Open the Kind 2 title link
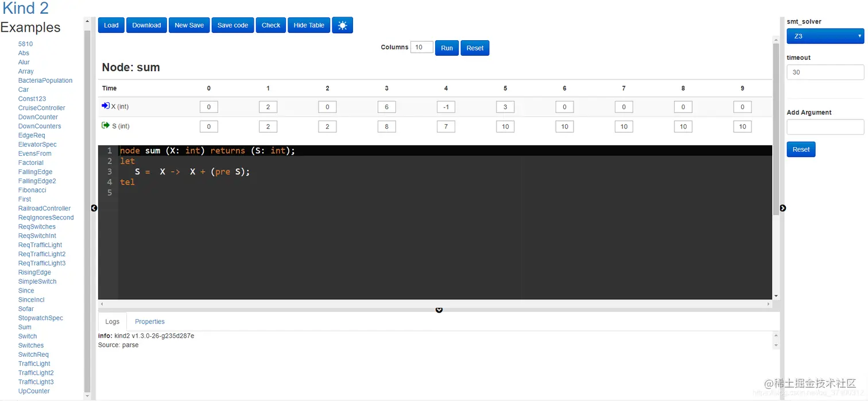868x401 pixels. (25, 9)
